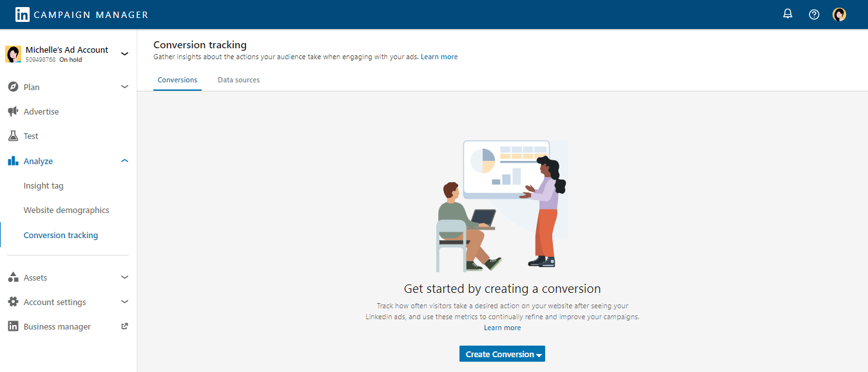The height and width of the screenshot is (372, 868).
Task: Collapse the Analyze section
Action: point(124,160)
